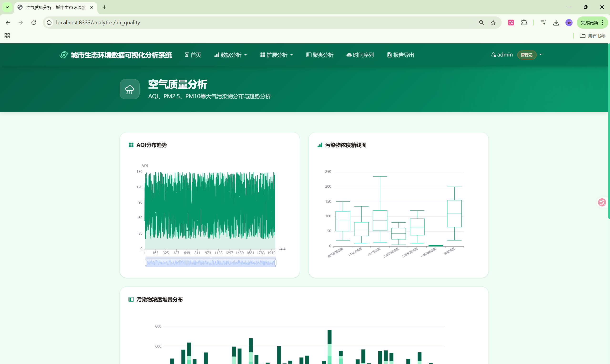Click the site logo spiral icon
Screen dimensions: 610x364
coord(64,55)
